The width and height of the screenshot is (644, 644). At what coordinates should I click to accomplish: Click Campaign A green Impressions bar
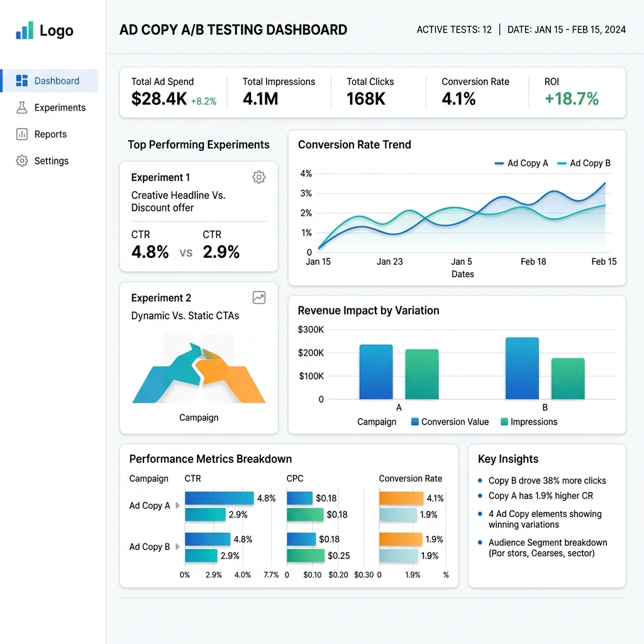[422, 374]
